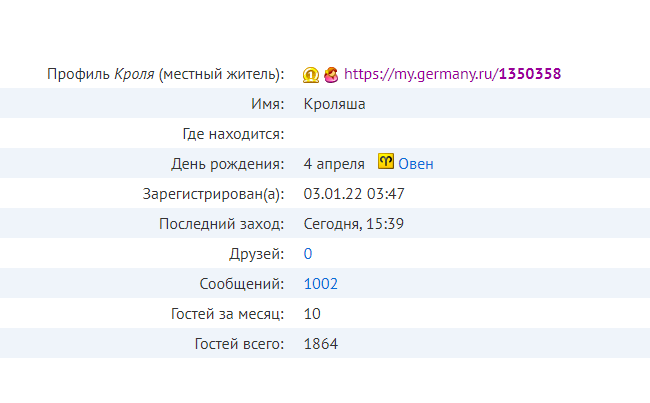
Task: Click the gold medal rank icon
Action: (x=310, y=75)
